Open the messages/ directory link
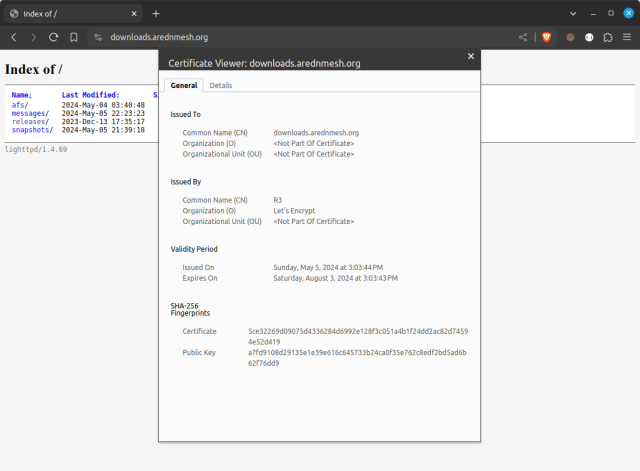This screenshot has width=640, height=471. 30,113
